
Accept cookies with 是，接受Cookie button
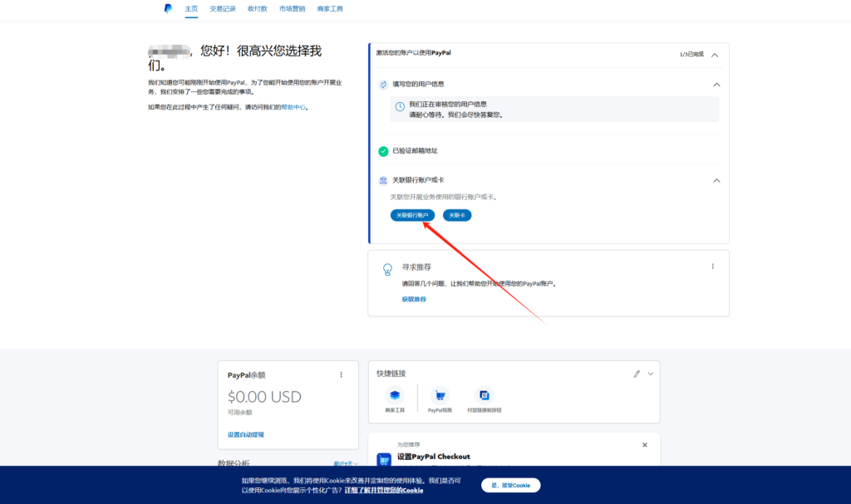pyautogui.click(x=510, y=485)
